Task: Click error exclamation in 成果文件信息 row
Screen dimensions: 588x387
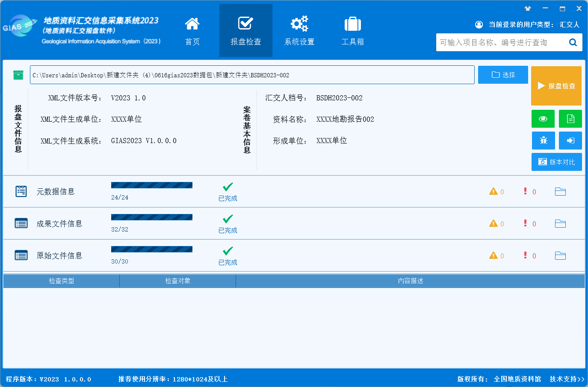Action: coord(525,223)
